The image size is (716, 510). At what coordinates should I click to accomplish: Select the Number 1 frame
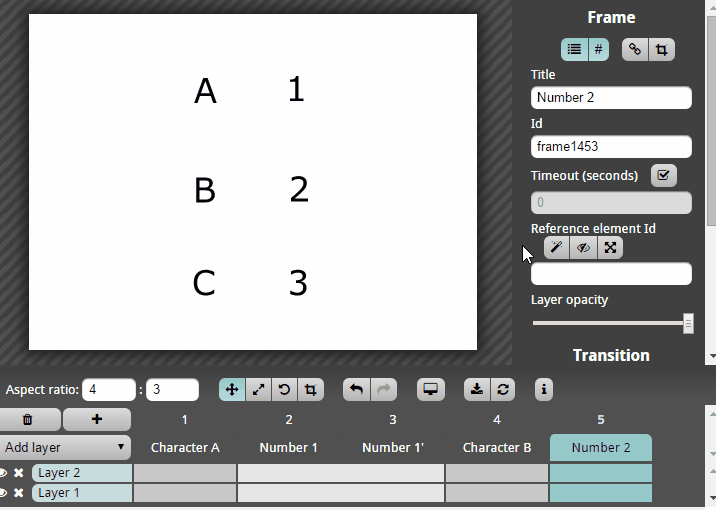click(289, 447)
